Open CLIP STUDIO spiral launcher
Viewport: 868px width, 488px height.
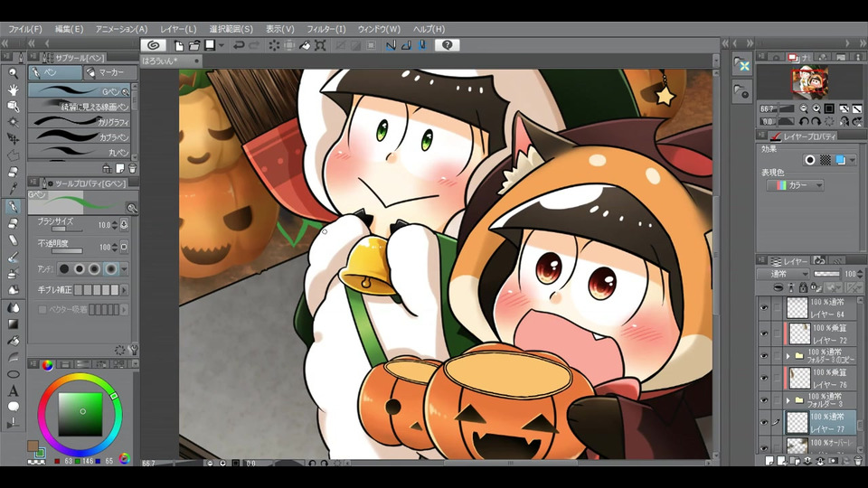[x=154, y=45]
